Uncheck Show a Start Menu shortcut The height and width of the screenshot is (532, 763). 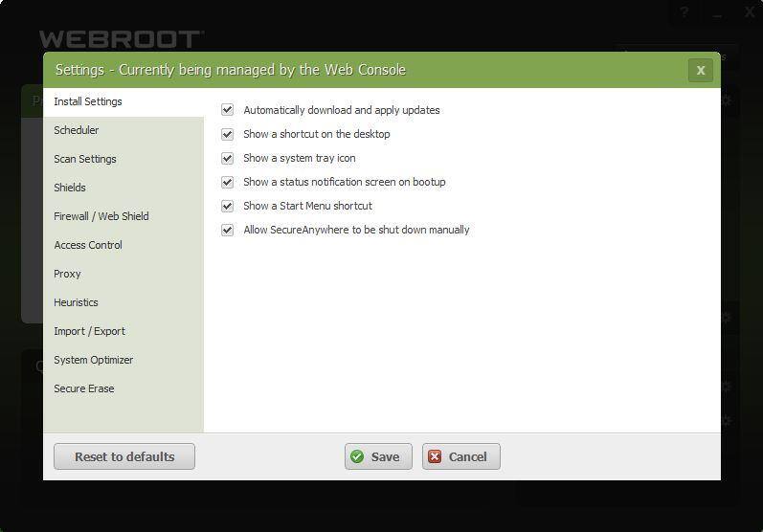(228, 206)
